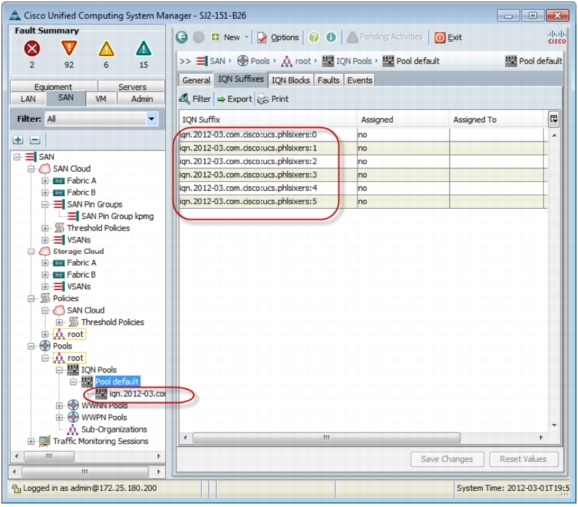Click the navigation tree horizontal scrollbar

click(49, 456)
